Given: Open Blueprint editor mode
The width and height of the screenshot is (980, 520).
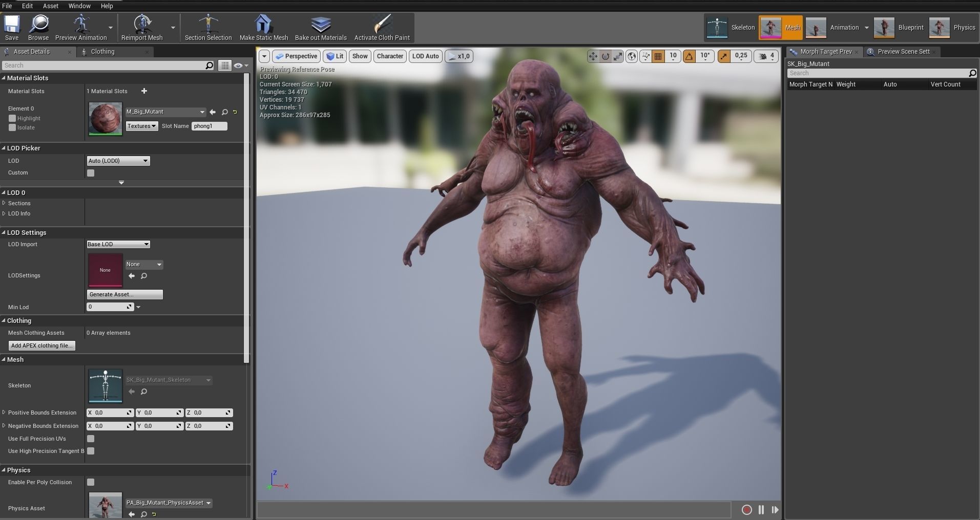Looking at the screenshot, I should pyautogui.click(x=899, y=28).
